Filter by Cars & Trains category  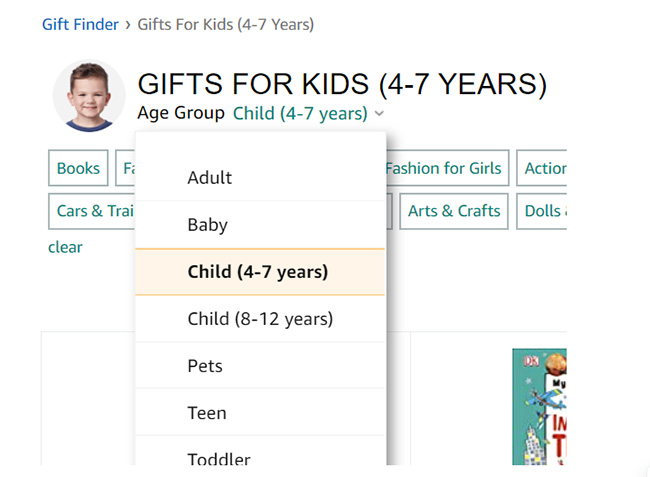tap(93, 211)
